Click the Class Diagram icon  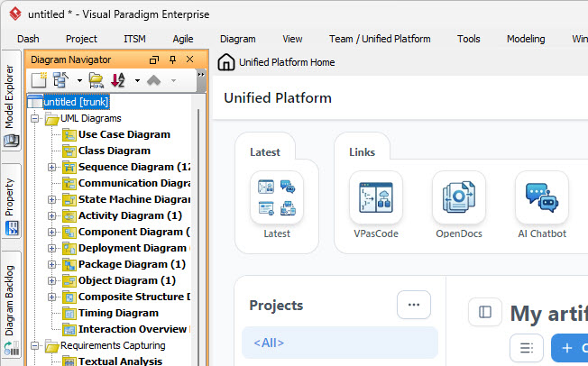point(69,151)
